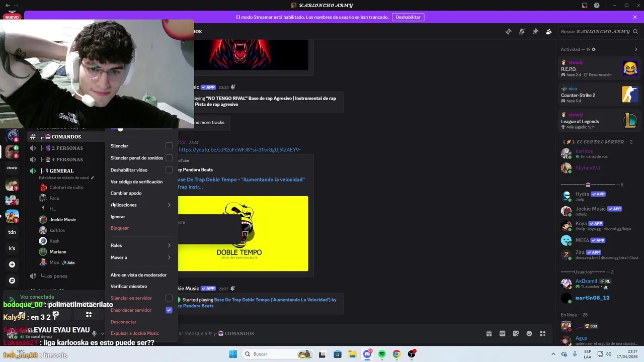Screen dimensions: 644x362
Task: Choose Ignorar in context menu
Action: point(141,217)
